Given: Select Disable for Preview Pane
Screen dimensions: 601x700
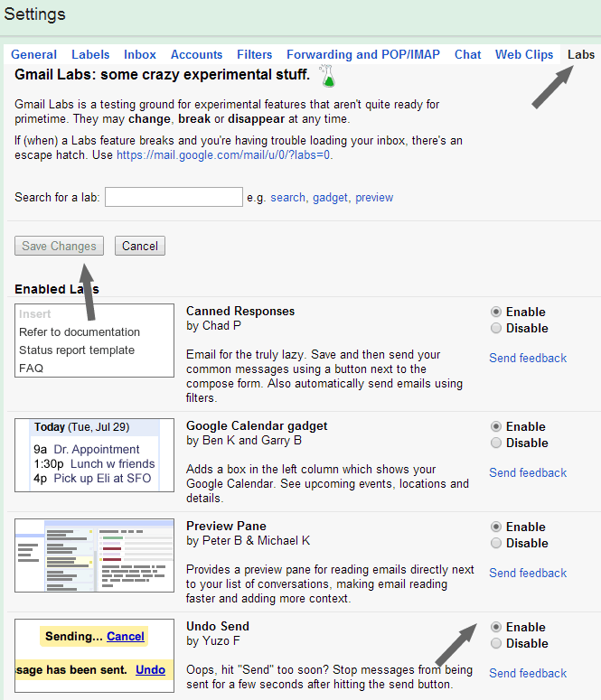Looking at the screenshot, I should click(x=496, y=543).
